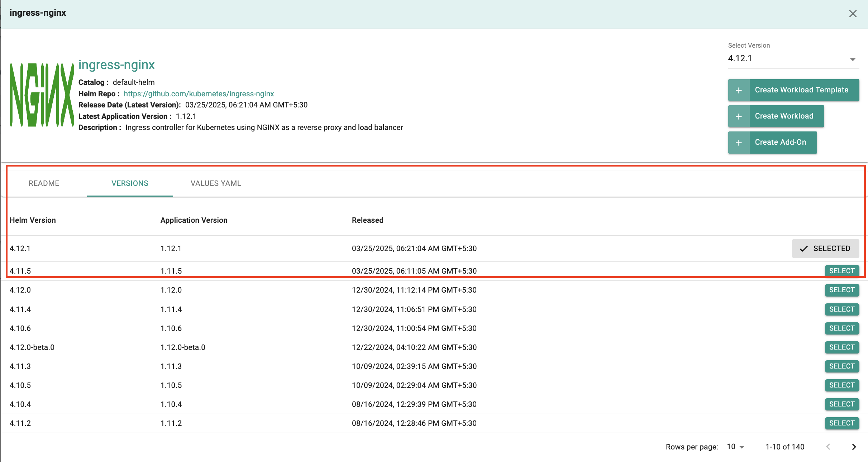The image size is (868, 462).
Task: Select Helm version 4.10.6
Action: 842,328
